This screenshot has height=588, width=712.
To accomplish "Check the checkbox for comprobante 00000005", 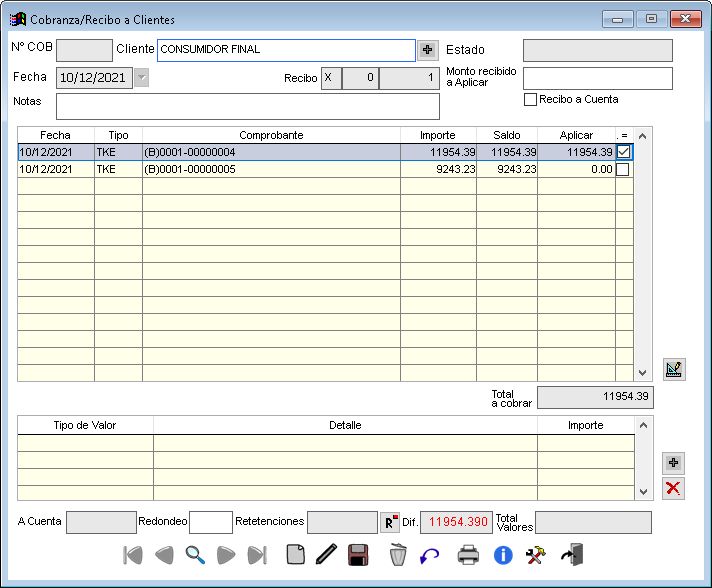I will (623, 170).
